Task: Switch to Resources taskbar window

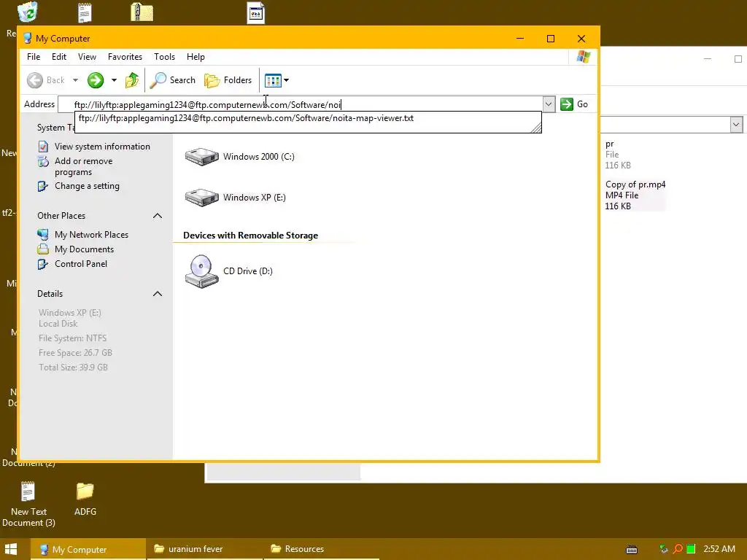Action: pyautogui.click(x=321, y=549)
